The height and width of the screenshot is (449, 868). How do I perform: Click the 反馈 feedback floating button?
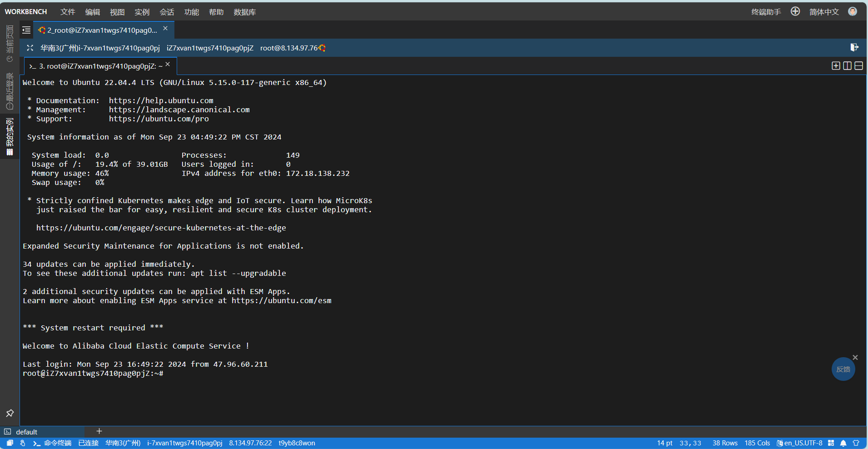tap(843, 369)
